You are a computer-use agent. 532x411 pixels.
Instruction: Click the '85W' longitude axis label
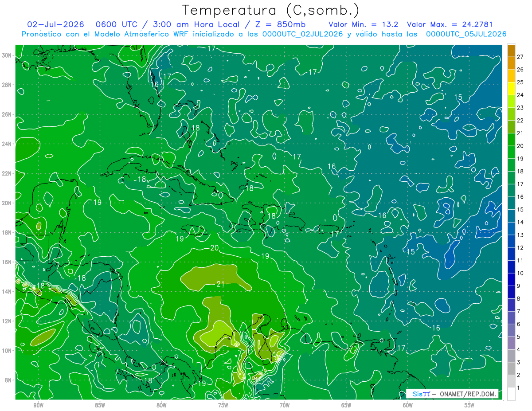point(100,405)
